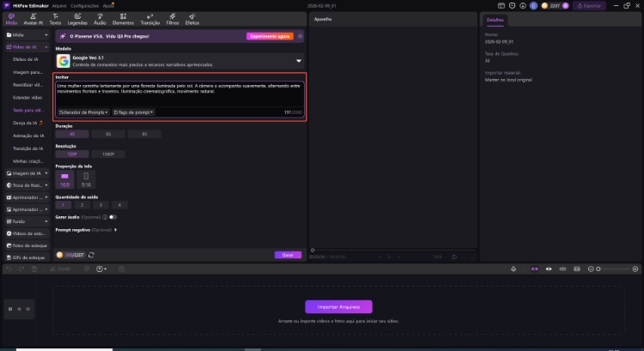
Task: Click the timeline delete trash icon
Action: pyautogui.click(x=34, y=269)
